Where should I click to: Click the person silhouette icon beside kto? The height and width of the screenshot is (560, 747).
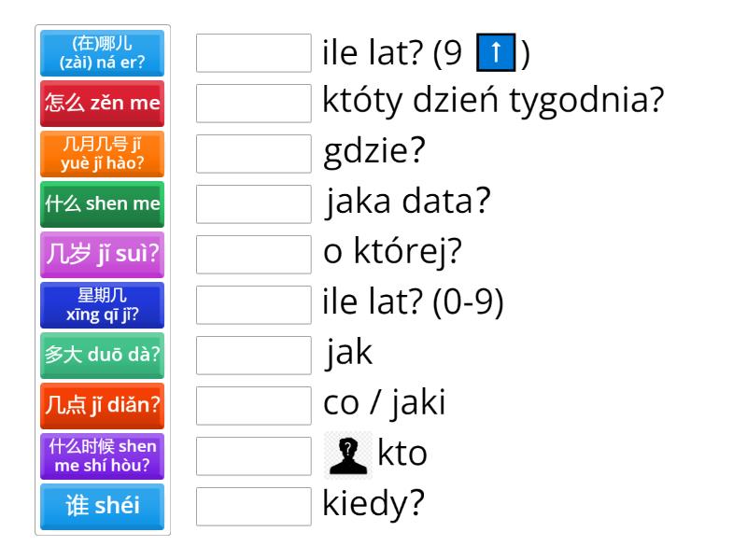(346, 455)
